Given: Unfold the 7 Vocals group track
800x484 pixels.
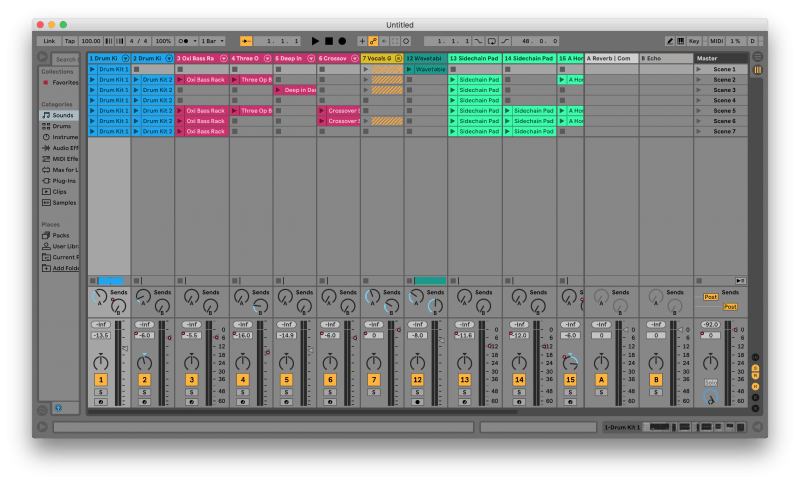Looking at the screenshot, I should (x=398, y=58).
